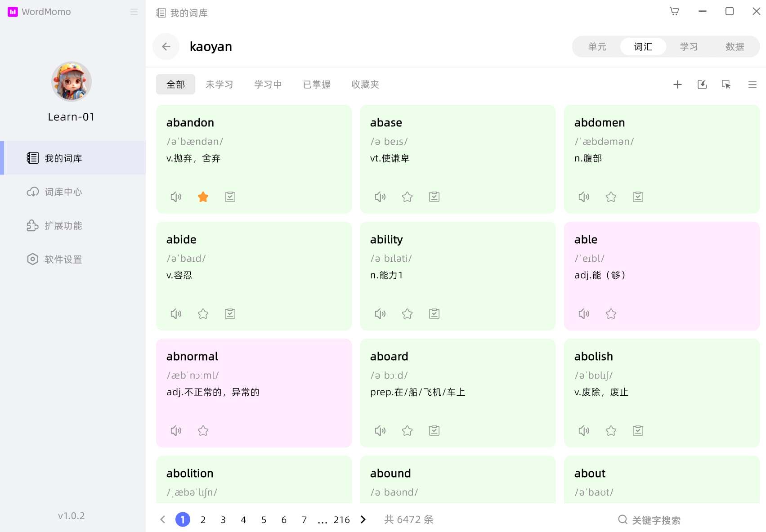This screenshot has width=766, height=532.
Task: Go to the previous page arrow
Action: pos(163,519)
